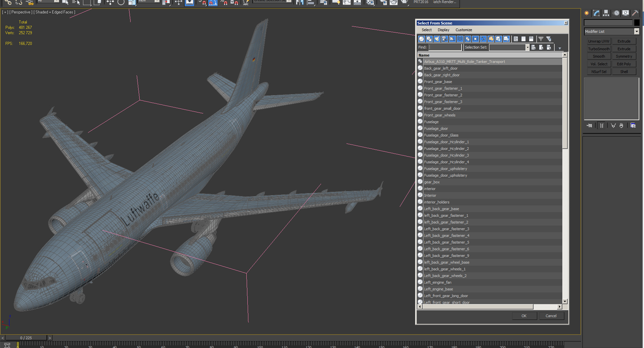Viewport: 644px width, 348px height.
Task: Toggle Display Groups filter icon
Action: click(x=468, y=39)
